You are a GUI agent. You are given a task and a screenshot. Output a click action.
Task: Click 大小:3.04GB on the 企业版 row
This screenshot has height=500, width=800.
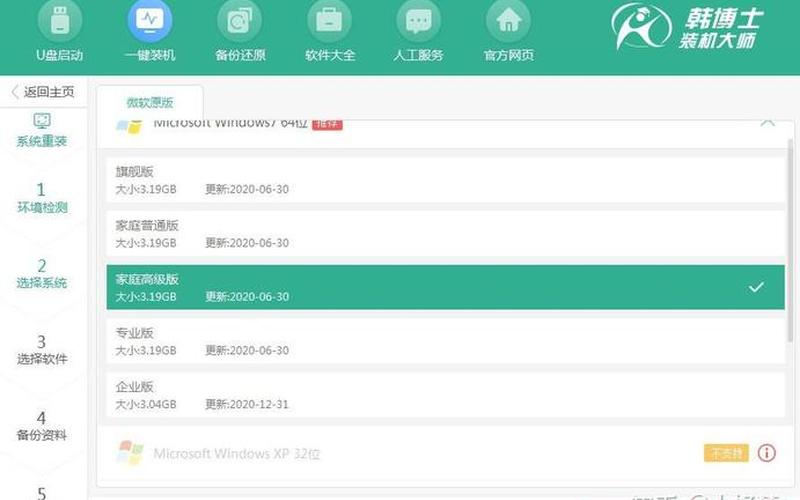[146, 405]
